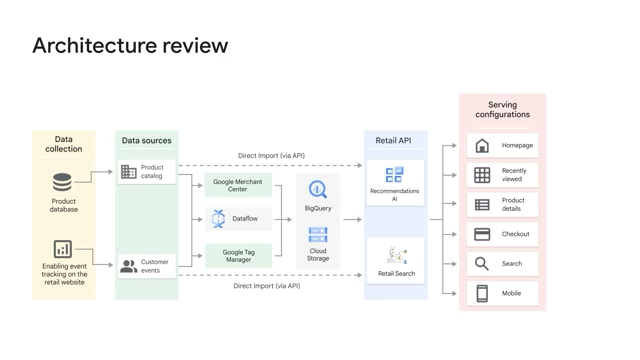Click the Homepage label
This screenshot has height=360, width=640.
tap(517, 145)
